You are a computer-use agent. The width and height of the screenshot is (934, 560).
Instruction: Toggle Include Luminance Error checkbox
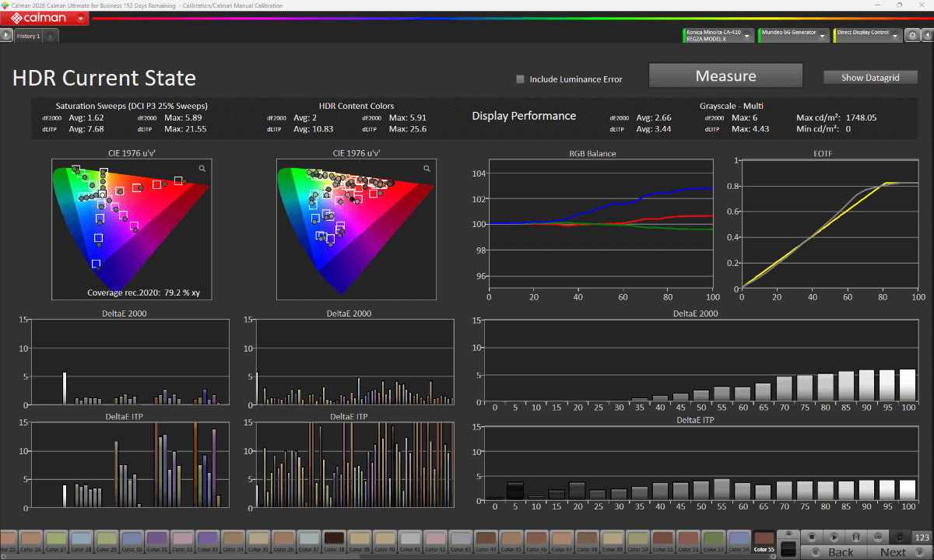point(521,79)
